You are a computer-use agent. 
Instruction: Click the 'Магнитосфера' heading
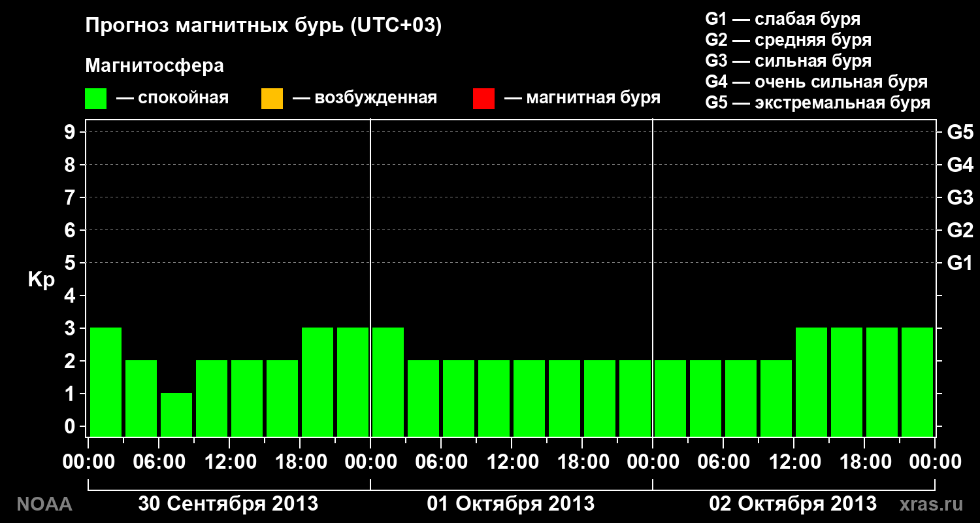(155, 66)
